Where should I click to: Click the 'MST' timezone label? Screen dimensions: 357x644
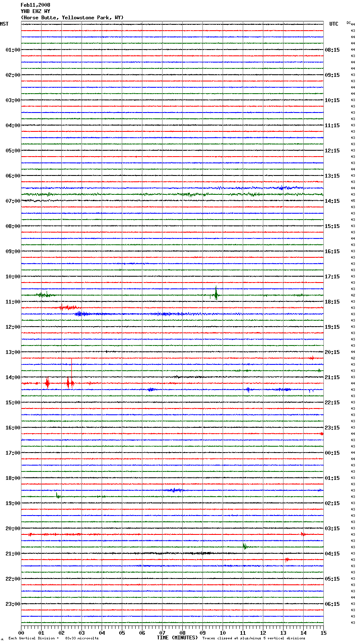click(x=4, y=24)
